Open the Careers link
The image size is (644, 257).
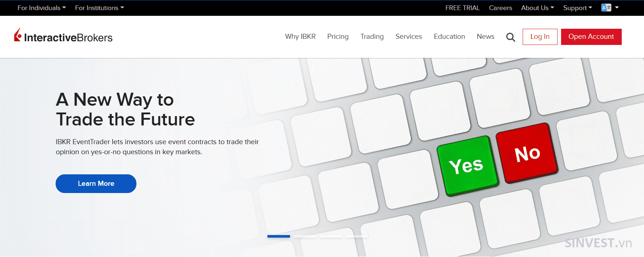point(500,8)
